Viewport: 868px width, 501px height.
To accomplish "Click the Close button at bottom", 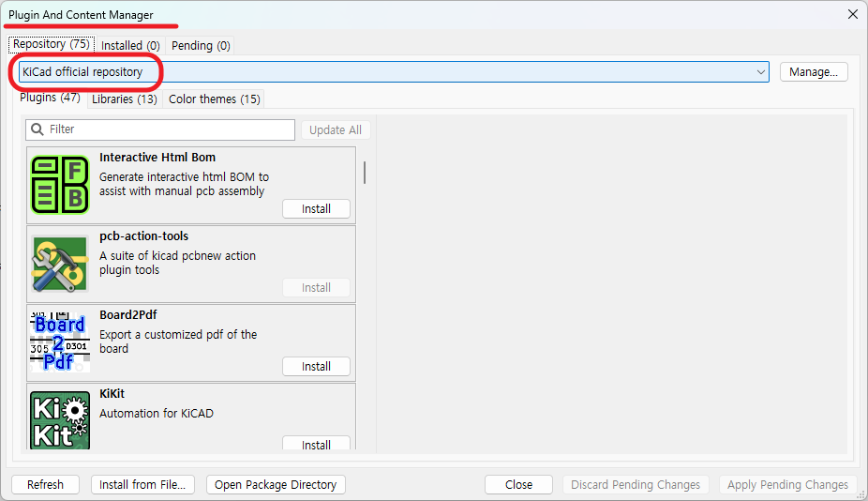I will tap(518, 484).
